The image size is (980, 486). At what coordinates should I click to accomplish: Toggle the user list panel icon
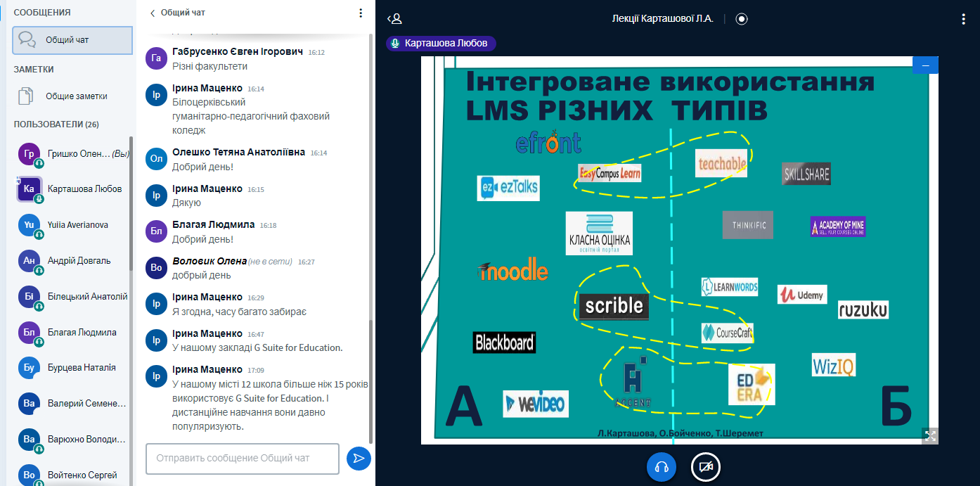[x=395, y=19]
